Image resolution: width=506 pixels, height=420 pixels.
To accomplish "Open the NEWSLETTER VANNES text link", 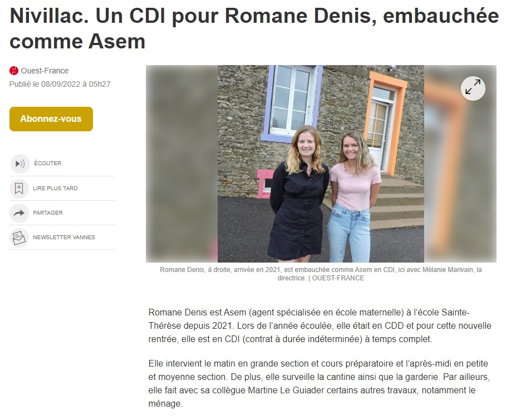I will (64, 237).
